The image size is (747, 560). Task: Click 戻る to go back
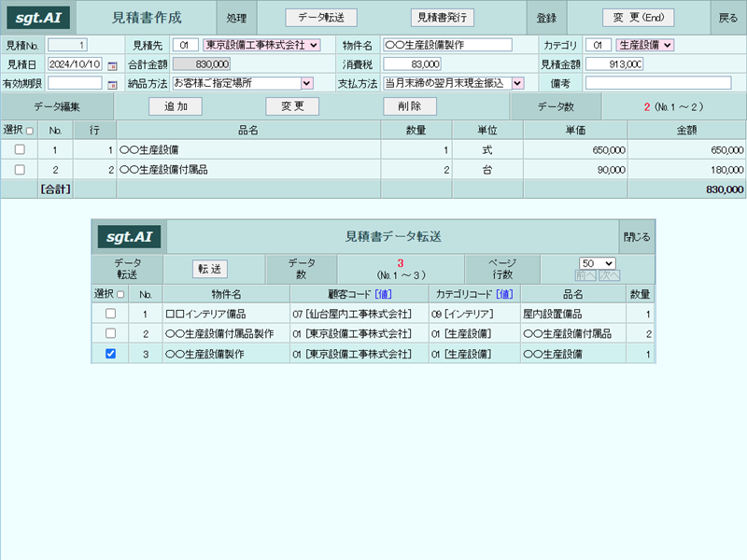728,18
